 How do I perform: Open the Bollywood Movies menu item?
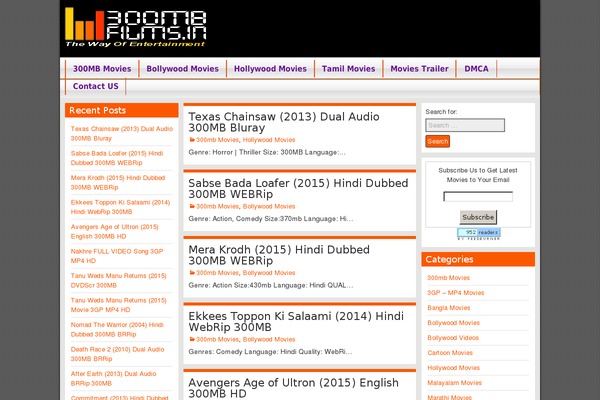click(183, 69)
